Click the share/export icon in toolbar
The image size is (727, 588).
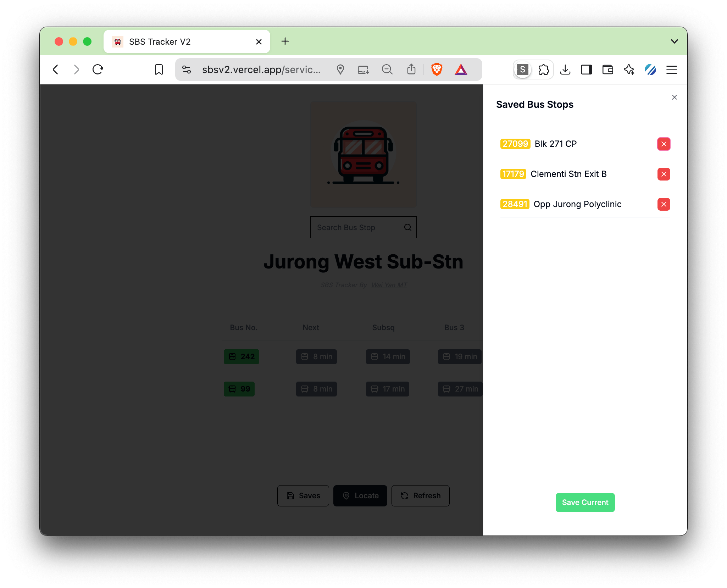pyautogui.click(x=412, y=69)
